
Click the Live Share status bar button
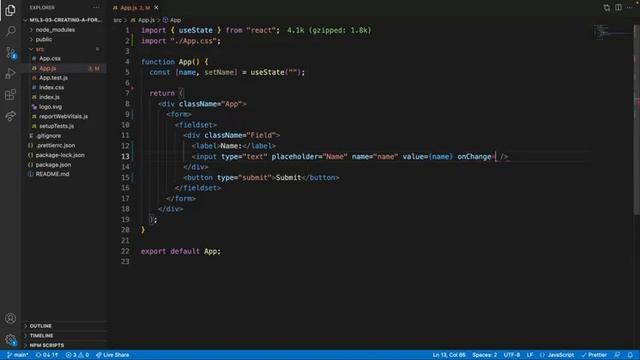[x=113, y=355]
